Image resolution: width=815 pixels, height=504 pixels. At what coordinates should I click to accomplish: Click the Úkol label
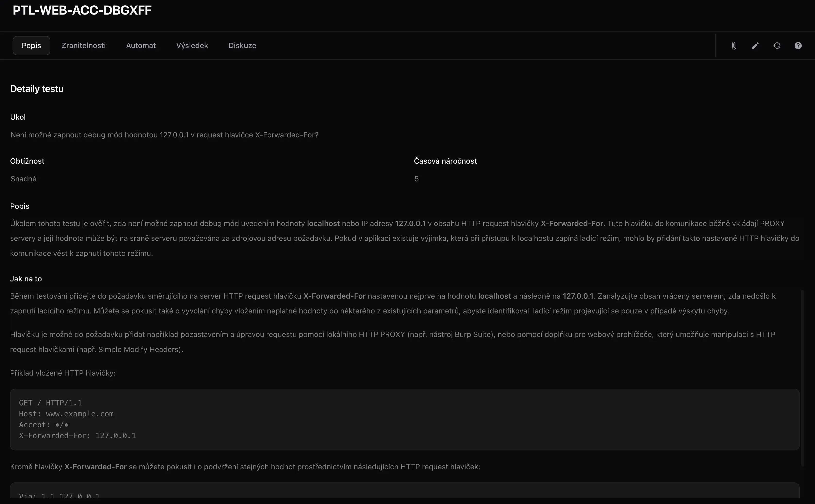pos(18,117)
